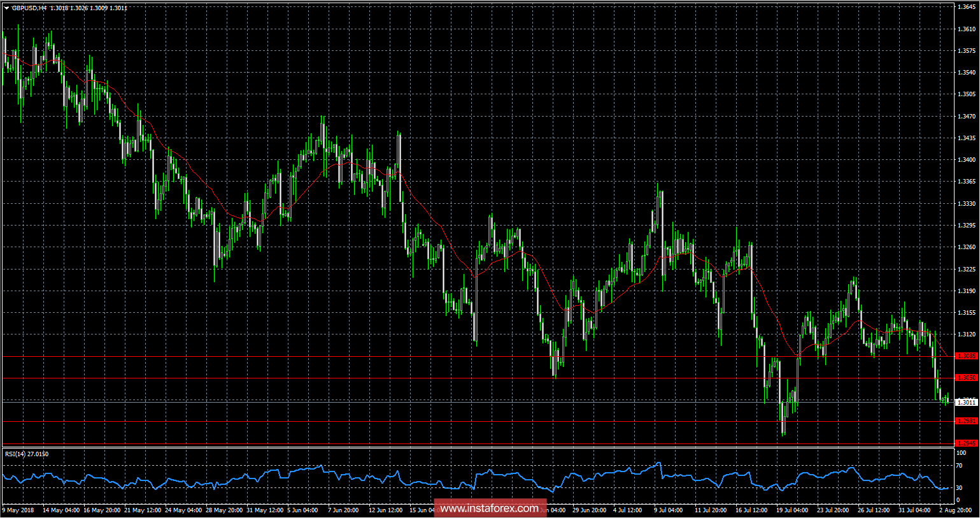Click the 16 May 20:00 time label
The image size is (980, 518).
point(102,510)
